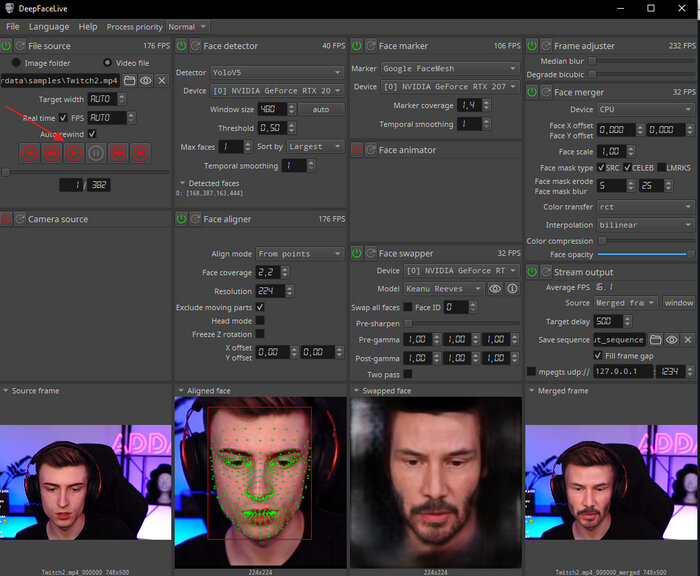Select Video file radio button
This screenshot has width=700, height=576.
pos(107,63)
